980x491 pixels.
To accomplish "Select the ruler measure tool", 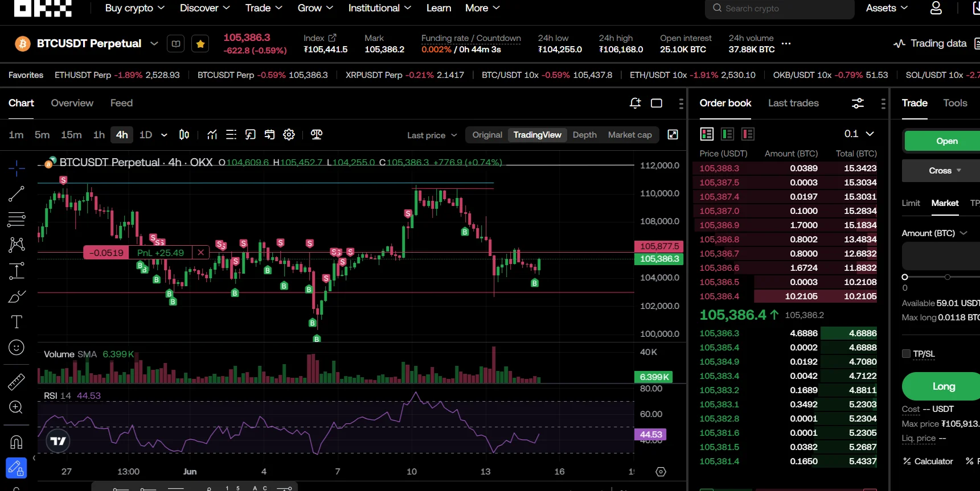I will pos(17,381).
